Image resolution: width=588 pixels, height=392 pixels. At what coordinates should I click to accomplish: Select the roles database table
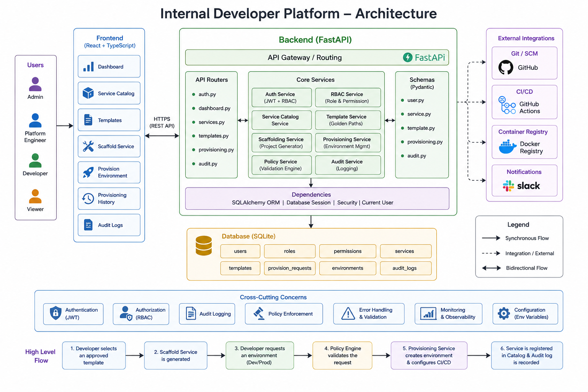pyautogui.click(x=290, y=251)
